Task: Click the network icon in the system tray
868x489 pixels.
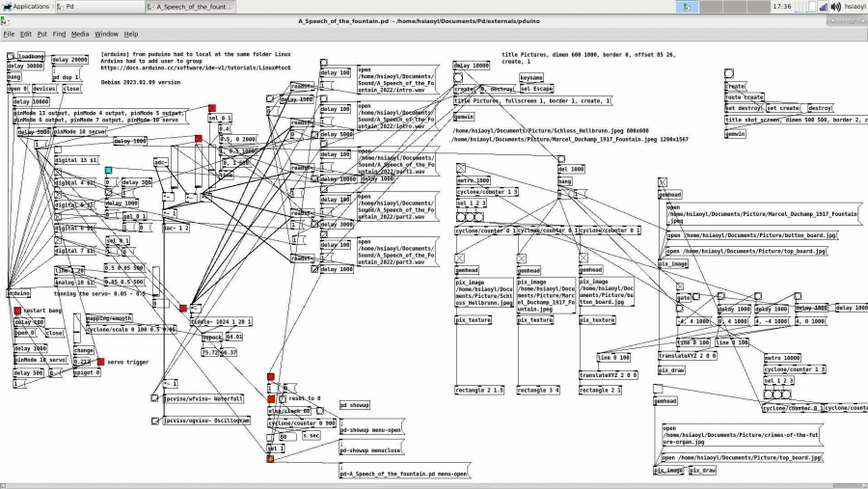Action: tap(824, 7)
